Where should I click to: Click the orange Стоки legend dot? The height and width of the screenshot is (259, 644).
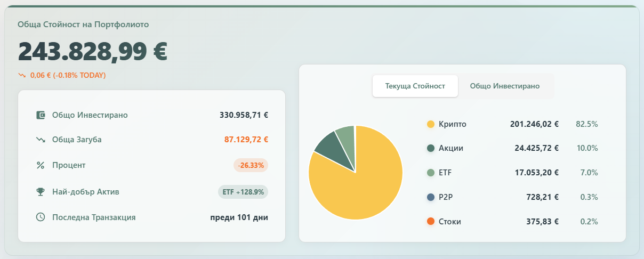coord(431,221)
